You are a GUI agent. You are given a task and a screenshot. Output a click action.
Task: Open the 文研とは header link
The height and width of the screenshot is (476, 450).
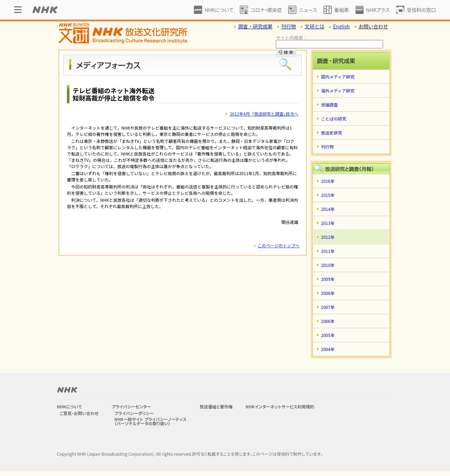click(x=314, y=27)
